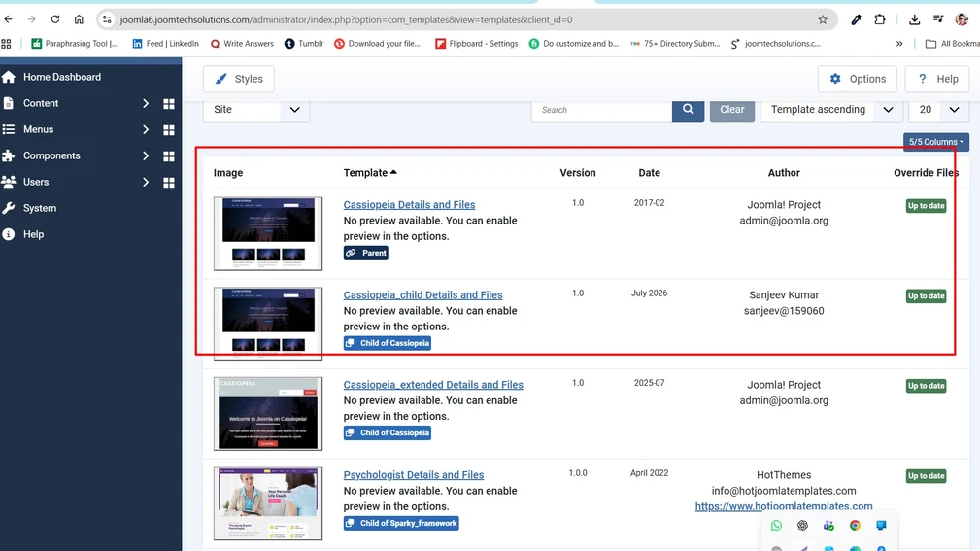Viewport: 980px width, 551px height.
Task: Open Tumblr bookmark
Action: coord(304,44)
